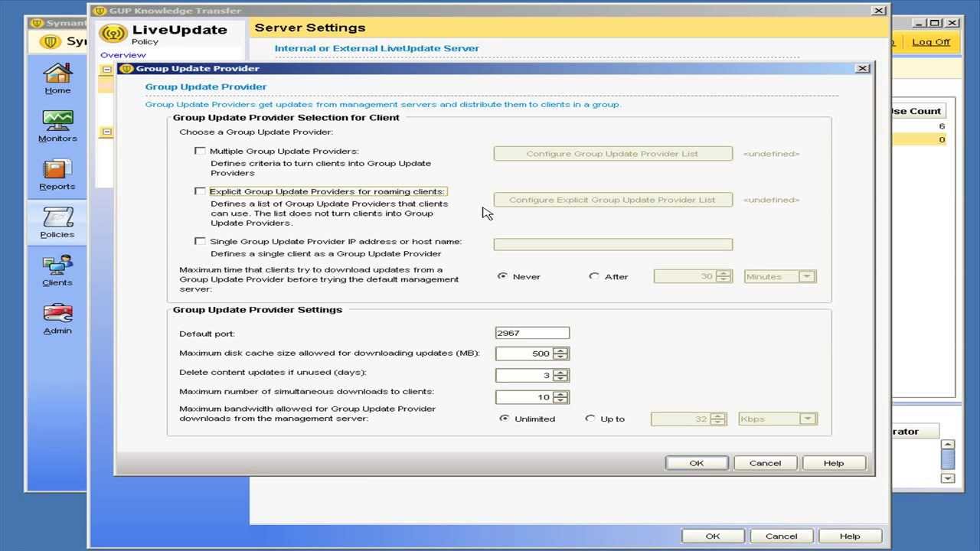Image resolution: width=980 pixels, height=551 pixels.
Task: Close the GUP Knowledge Transfer window
Action: 879,11
